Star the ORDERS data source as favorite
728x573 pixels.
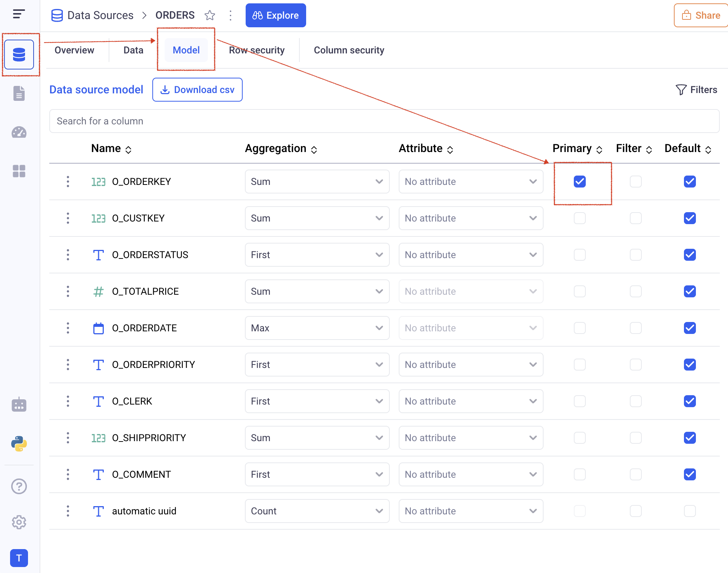pos(210,15)
